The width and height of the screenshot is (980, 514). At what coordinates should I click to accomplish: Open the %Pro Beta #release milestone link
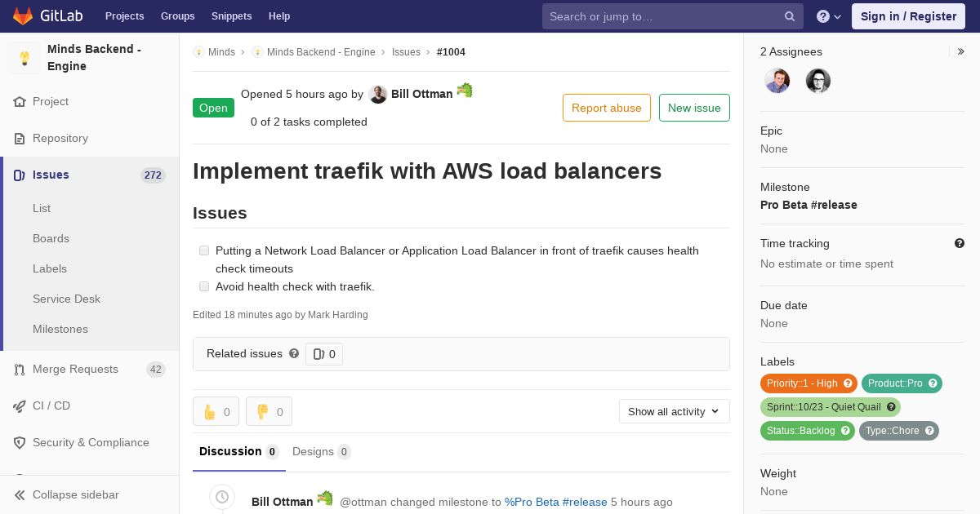556,502
